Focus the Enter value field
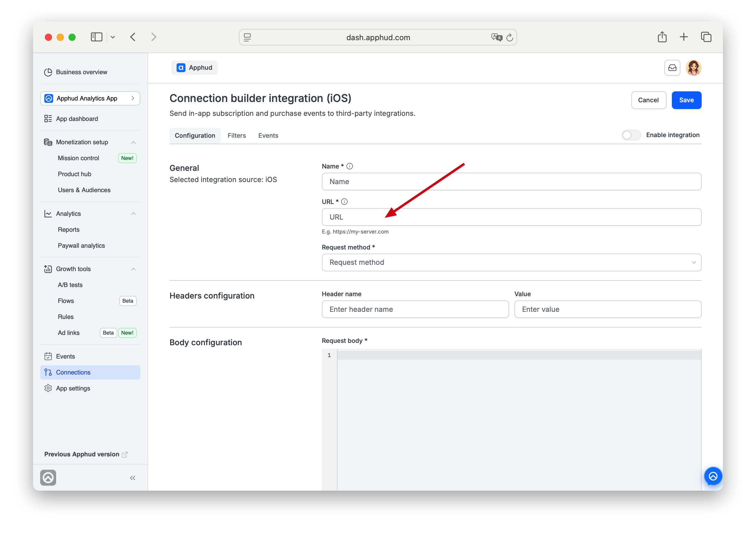Screen dimensions: 756x535 pyautogui.click(x=608, y=309)
